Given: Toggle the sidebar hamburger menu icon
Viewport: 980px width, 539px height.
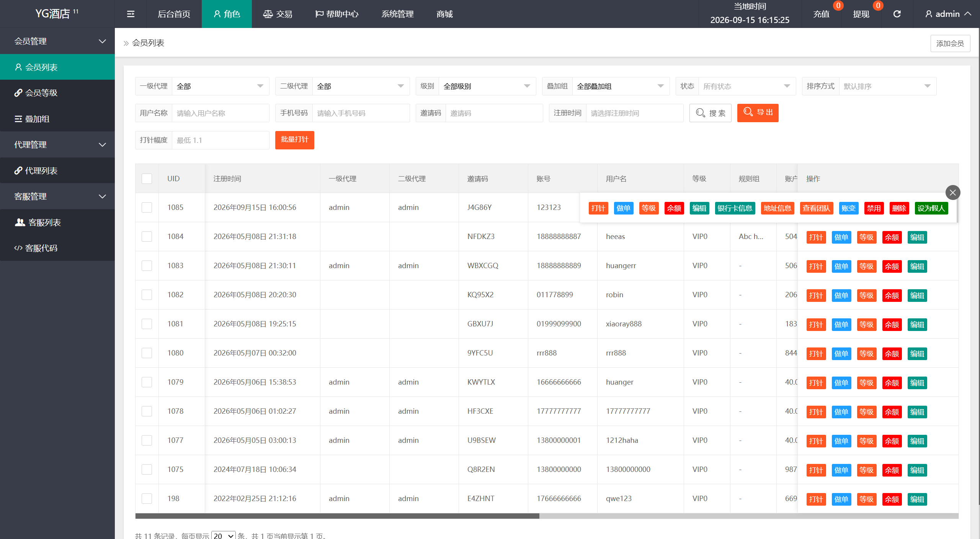Looking at the screenshot, I should pyautogui.click(x=131, y=14).
